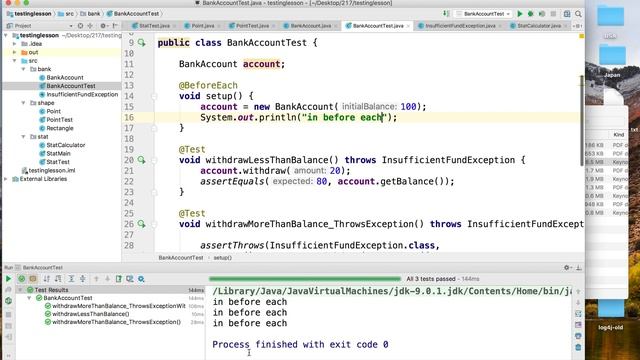
Task: Collapse all in Project panel toolbar
Action: (90, 25)
